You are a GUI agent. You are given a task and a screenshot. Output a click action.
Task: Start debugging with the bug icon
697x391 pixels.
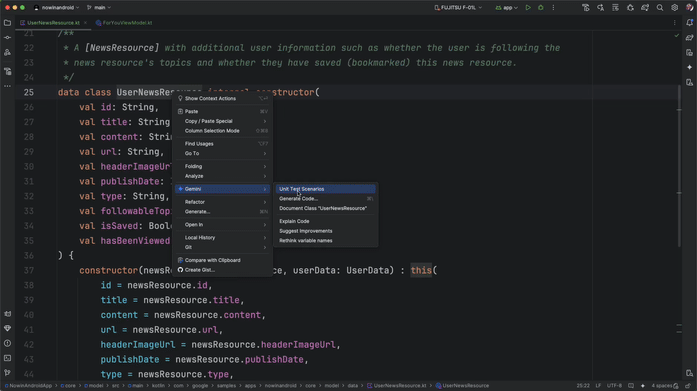pos(541,8)
